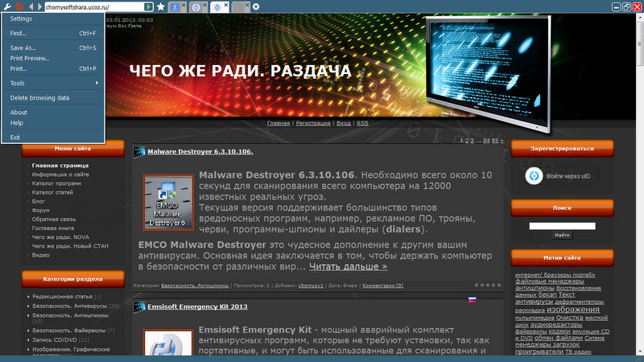Click the Russian flag icon
This screenshot has width=644, height=362.
click(x=473, y=300)
